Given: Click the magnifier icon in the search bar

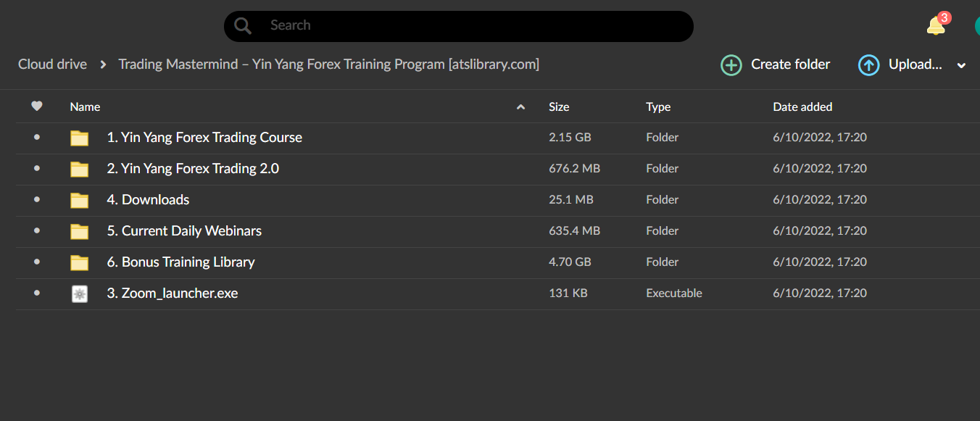Looking at the screenshot, I should [x=242, y=25].
